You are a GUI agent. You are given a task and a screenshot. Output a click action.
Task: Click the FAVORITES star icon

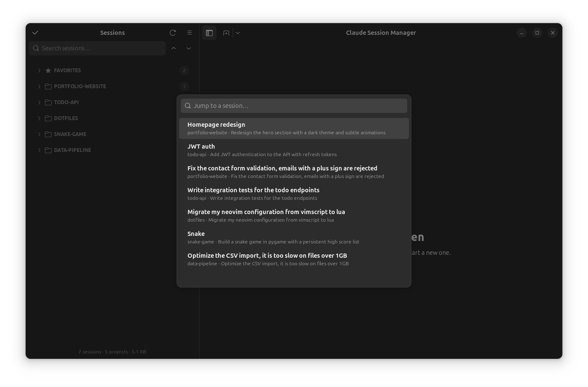coord(48,71)
